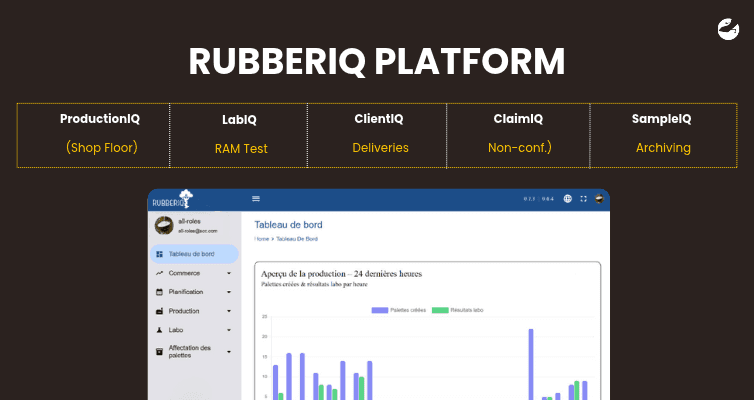Expand the Commerce submenu arrow
The image size is (754, 400).
(x=229, y=273)
